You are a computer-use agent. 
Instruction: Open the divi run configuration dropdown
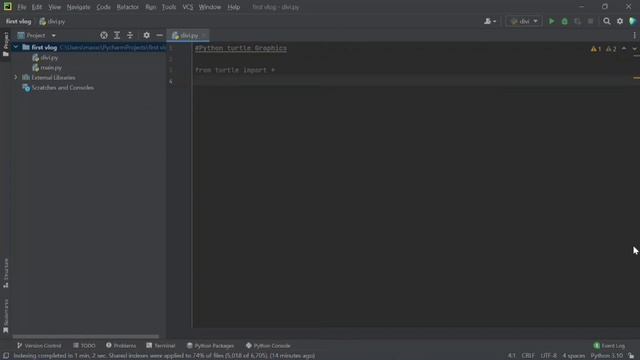click(x=524, y=21)
